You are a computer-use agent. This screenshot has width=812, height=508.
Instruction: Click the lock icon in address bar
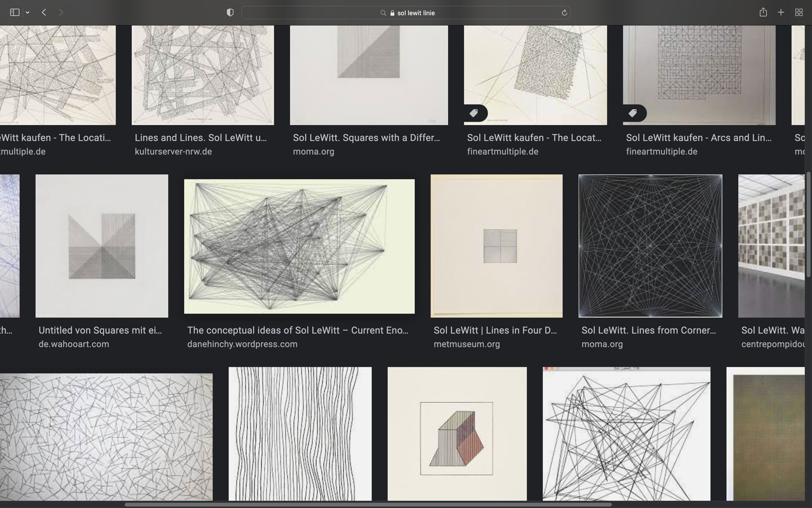coord(392,13)
